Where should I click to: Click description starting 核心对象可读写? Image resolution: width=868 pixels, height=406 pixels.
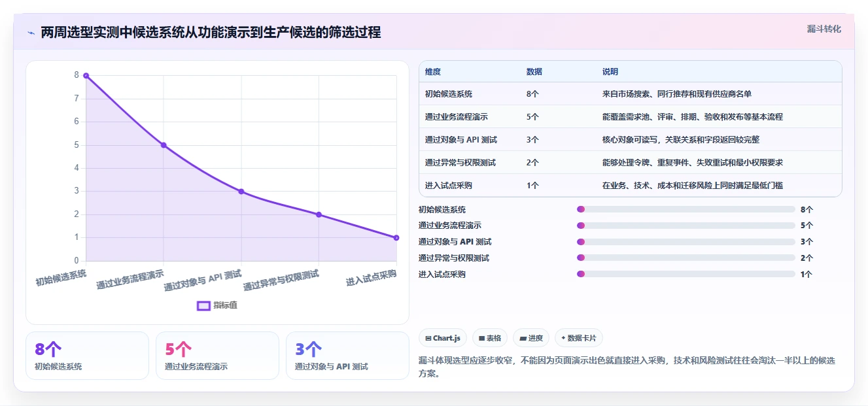coord(681,140)
